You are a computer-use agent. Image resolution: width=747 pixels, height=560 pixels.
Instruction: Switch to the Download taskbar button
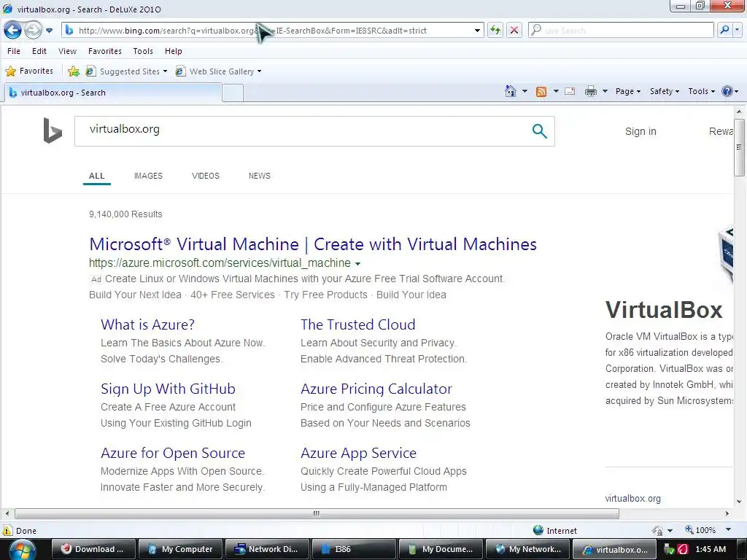[93, 549]
